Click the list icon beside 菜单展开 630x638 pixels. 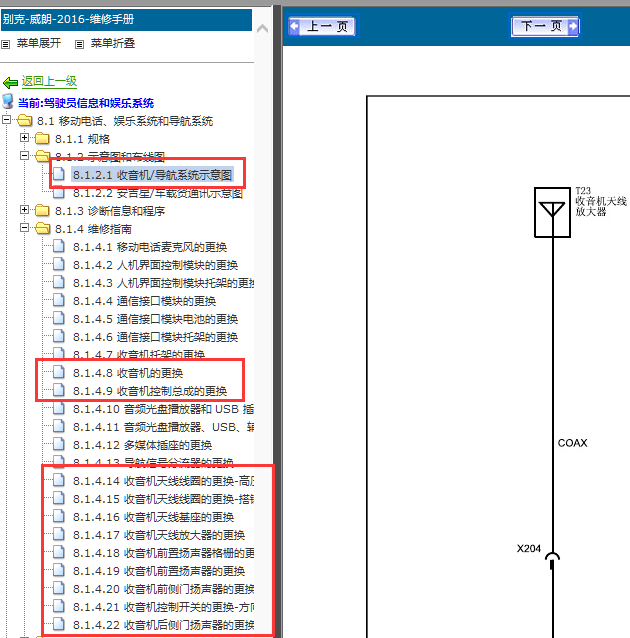click(6, 44)
